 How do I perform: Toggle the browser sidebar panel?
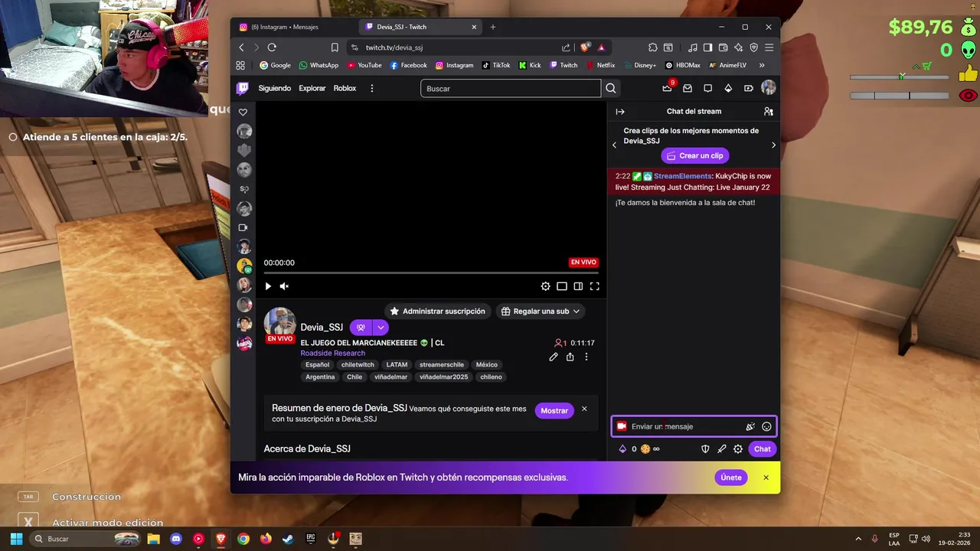[x=708, y=47]
